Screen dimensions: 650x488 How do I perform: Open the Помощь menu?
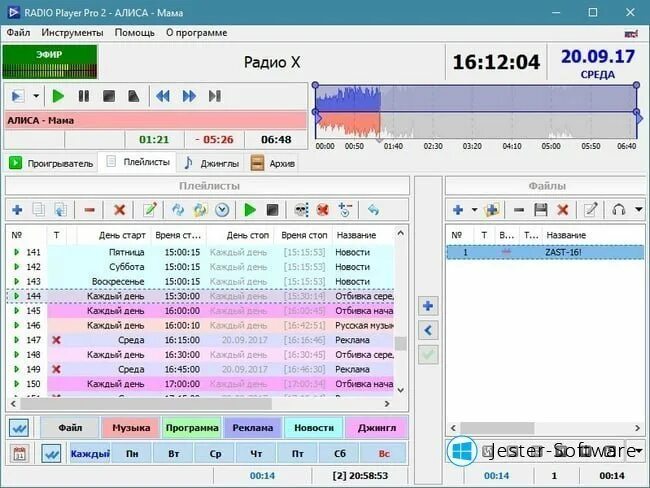[x=135, y=33]
